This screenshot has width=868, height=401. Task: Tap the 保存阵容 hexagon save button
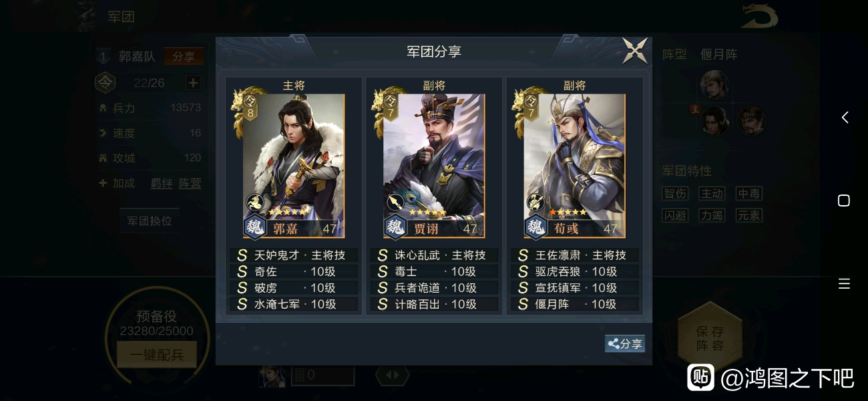[x=710, y=339]
